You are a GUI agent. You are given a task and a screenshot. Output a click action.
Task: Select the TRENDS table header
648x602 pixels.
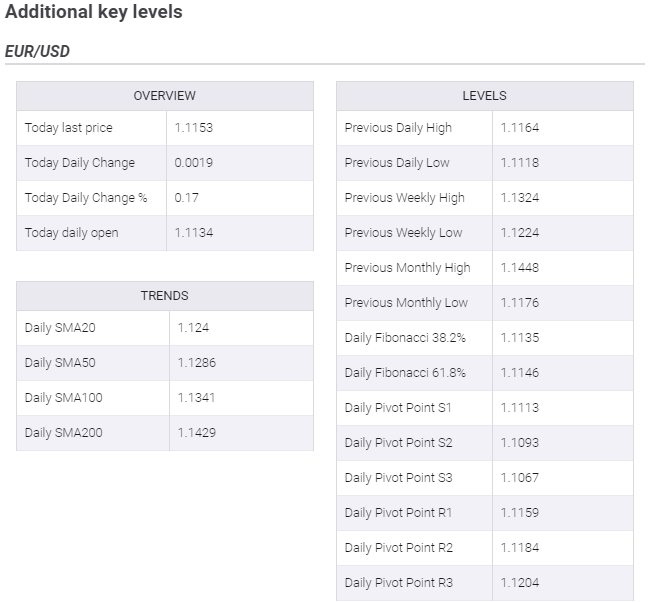point(165,296)
